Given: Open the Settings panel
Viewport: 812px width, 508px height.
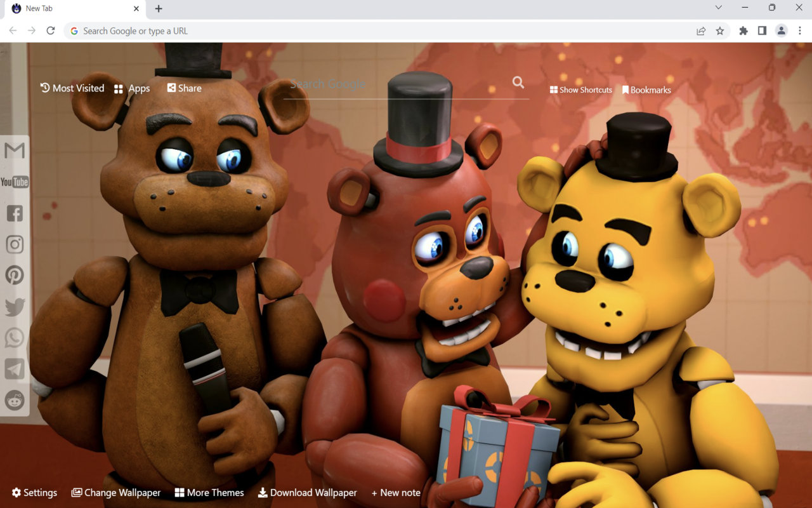Looking at the screenshot, I should coord(34,493).
